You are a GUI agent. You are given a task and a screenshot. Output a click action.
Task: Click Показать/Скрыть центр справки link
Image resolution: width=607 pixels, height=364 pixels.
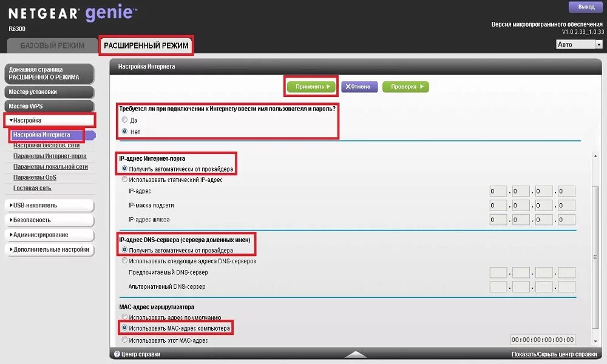click(x=554, y=354)
